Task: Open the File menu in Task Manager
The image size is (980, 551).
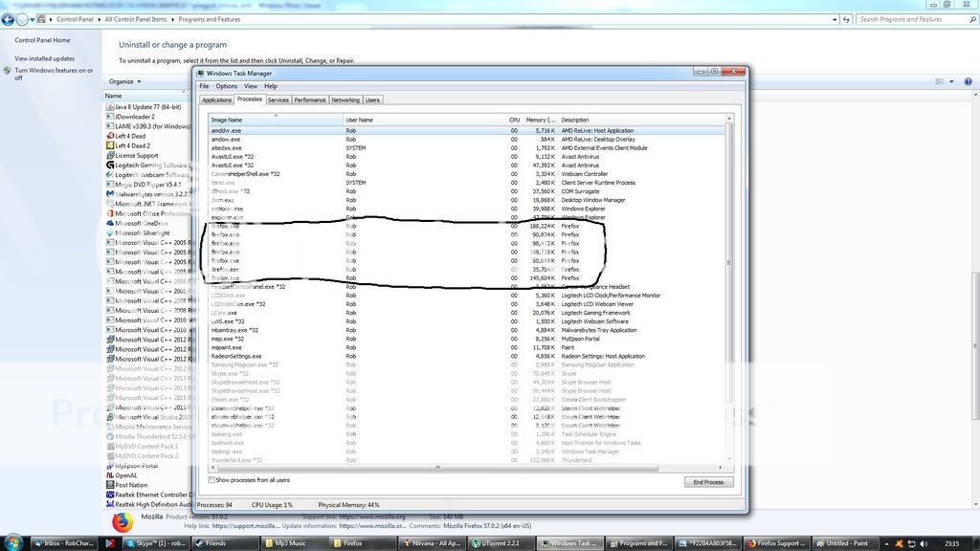Action: coord(205,86)
